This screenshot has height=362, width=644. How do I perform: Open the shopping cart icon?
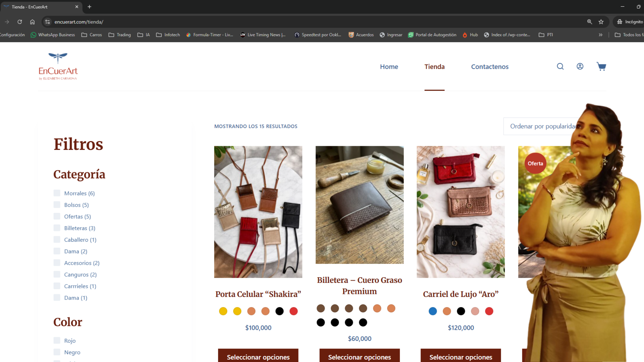pos(601,66)
